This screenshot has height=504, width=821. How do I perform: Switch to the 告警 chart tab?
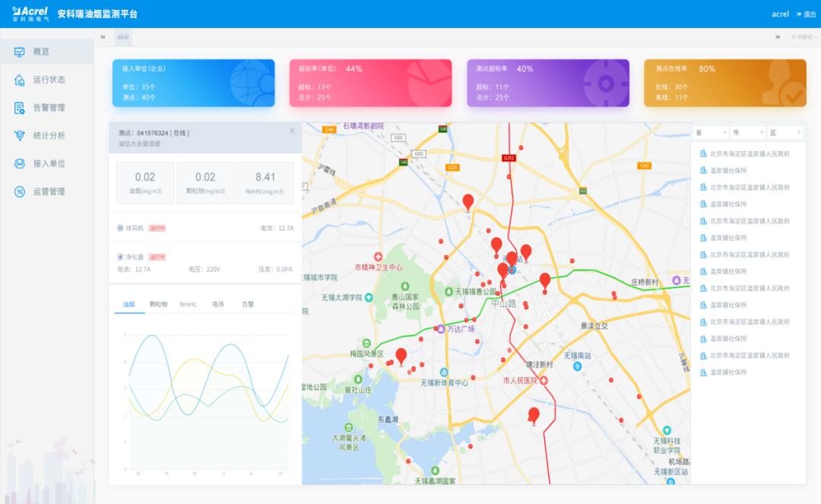tap(248, 304)
